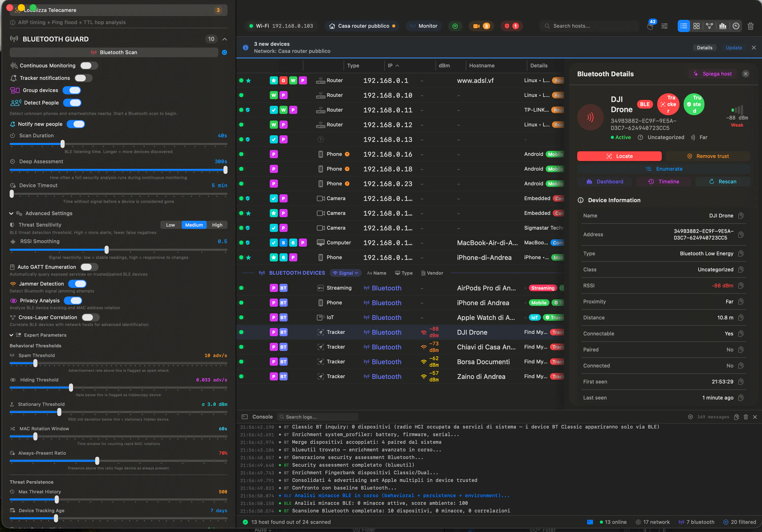Sort Bluetooth devices by Name

(376, 273)
